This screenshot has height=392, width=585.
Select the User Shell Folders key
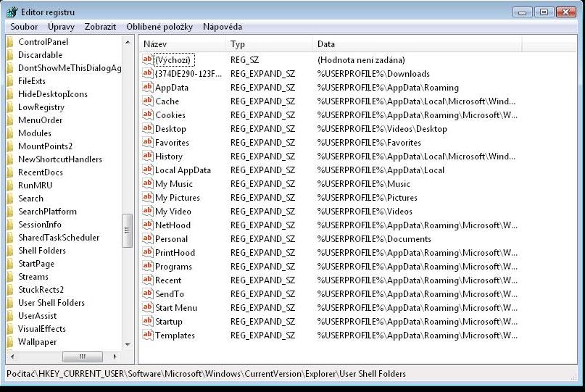pyautogui.click(x=51, y=303)
